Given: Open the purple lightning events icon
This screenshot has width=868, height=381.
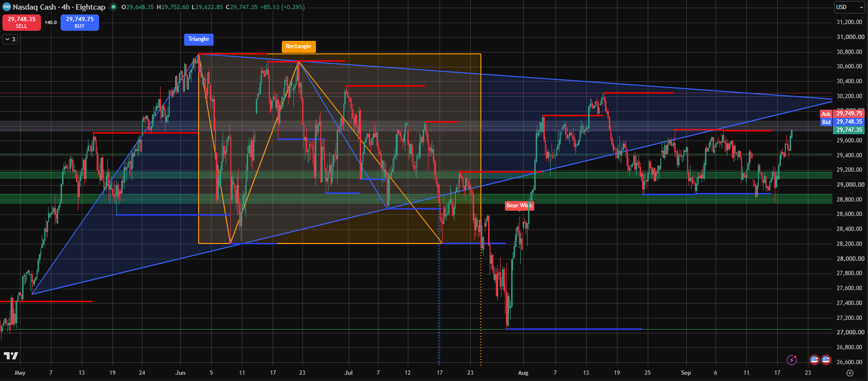Looking at the screenshot, I should [x=792, y=359].
